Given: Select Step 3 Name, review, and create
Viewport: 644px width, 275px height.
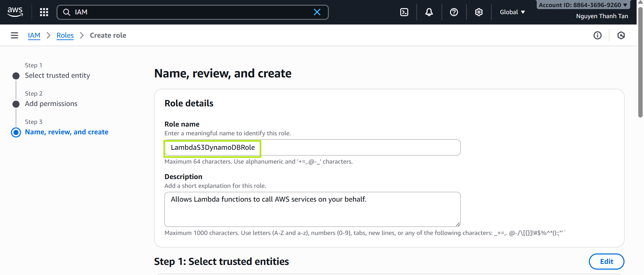Looking at the screenshot, I should coord(67,132).
